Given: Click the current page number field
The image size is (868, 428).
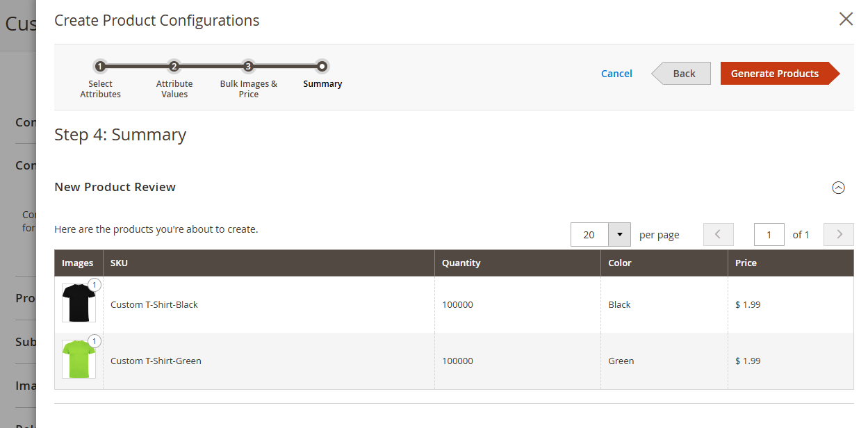Looking at the screenshot, I should click(x=769, y=235).
